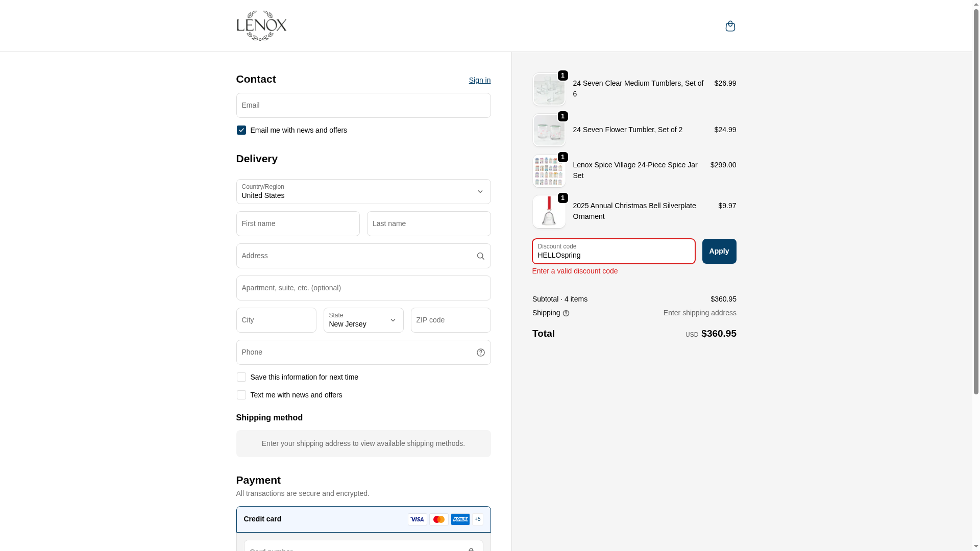
Task: Focus the Email input field
Action: pos(363,106)
